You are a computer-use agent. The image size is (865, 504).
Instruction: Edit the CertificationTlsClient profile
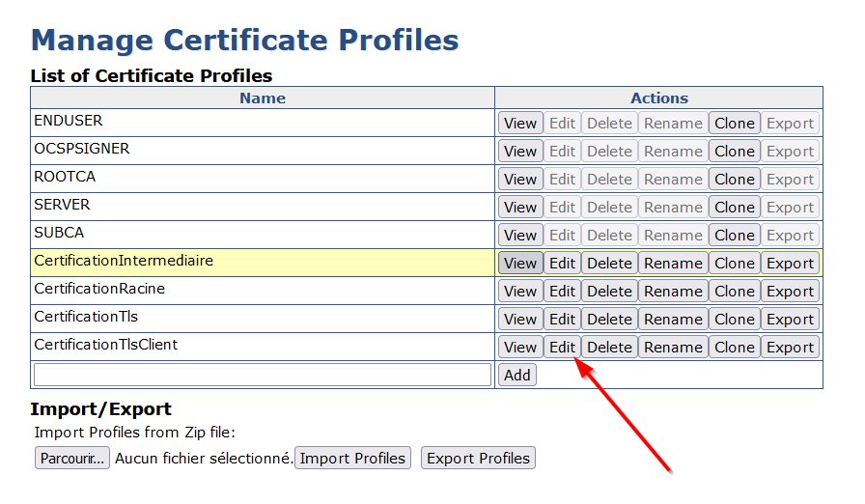pos(562,347)
